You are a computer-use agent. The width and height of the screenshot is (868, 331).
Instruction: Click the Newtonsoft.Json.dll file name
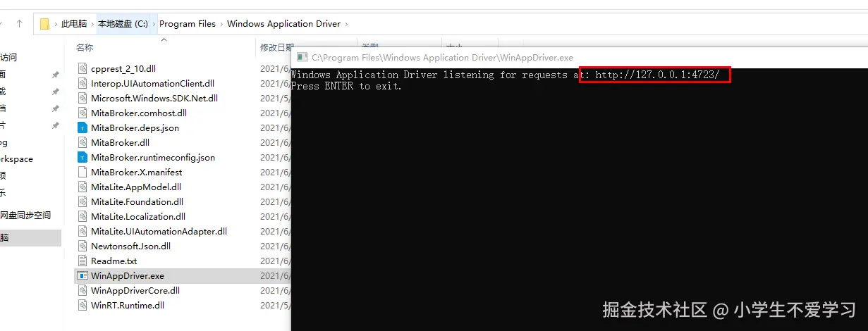[131, 246]
